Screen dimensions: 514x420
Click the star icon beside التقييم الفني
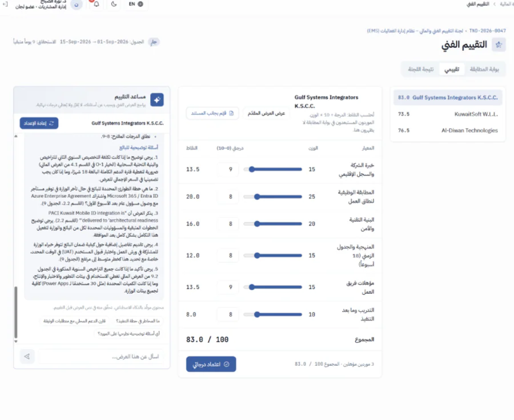pyautogui.click(x=499, y=45)
